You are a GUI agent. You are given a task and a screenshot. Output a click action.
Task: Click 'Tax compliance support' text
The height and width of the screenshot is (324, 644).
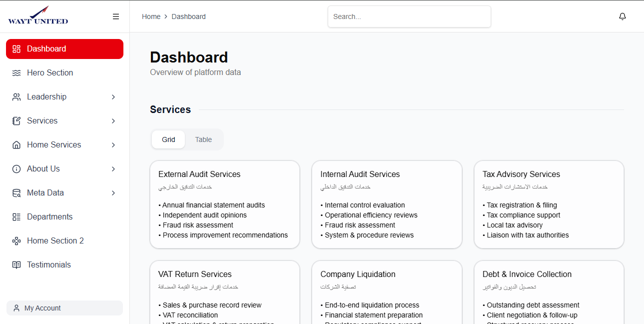pos(524,215)
